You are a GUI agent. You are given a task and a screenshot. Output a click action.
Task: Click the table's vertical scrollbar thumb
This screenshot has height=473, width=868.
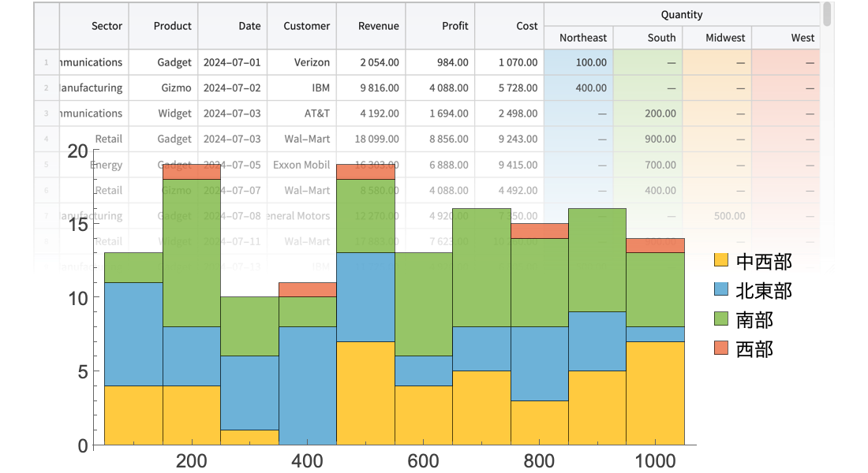[827, 16]
